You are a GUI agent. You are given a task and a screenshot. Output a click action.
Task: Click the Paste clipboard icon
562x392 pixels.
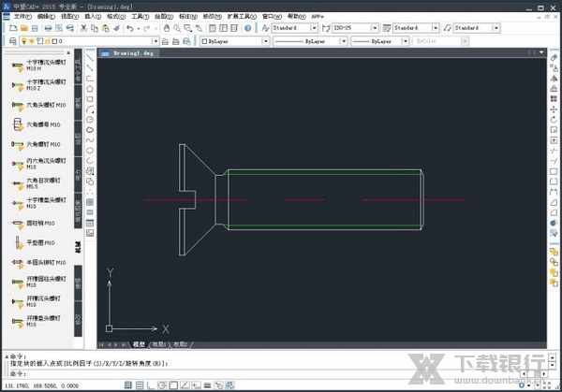[105, 28]
